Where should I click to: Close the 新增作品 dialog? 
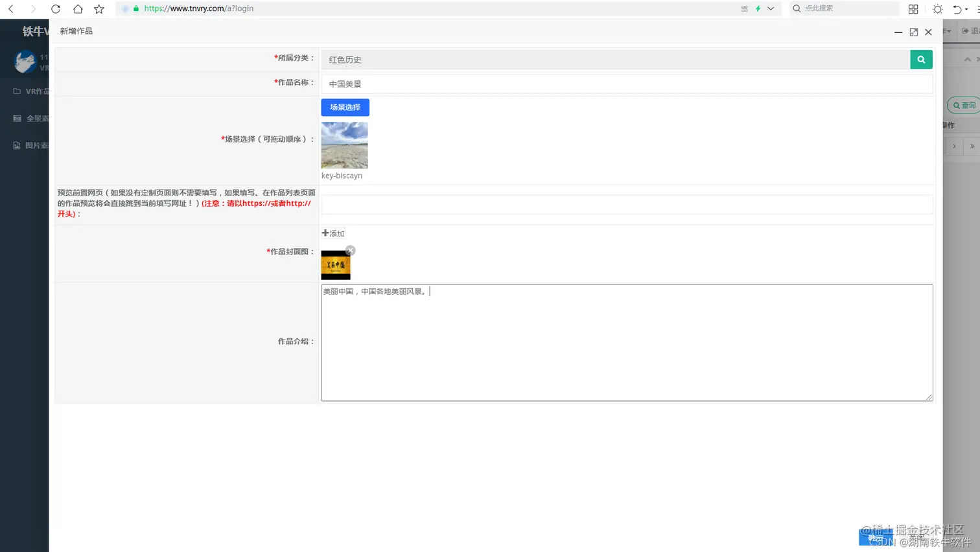pos(929,32)
